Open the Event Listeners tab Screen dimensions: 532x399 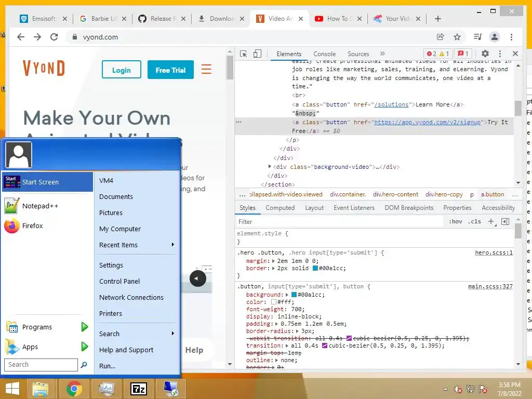click(354, 208)
